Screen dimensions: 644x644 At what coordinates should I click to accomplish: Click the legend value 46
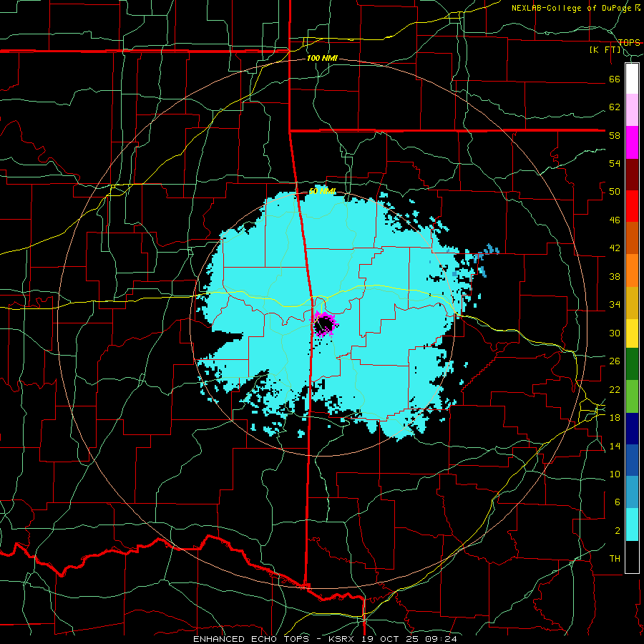point(615,220)
